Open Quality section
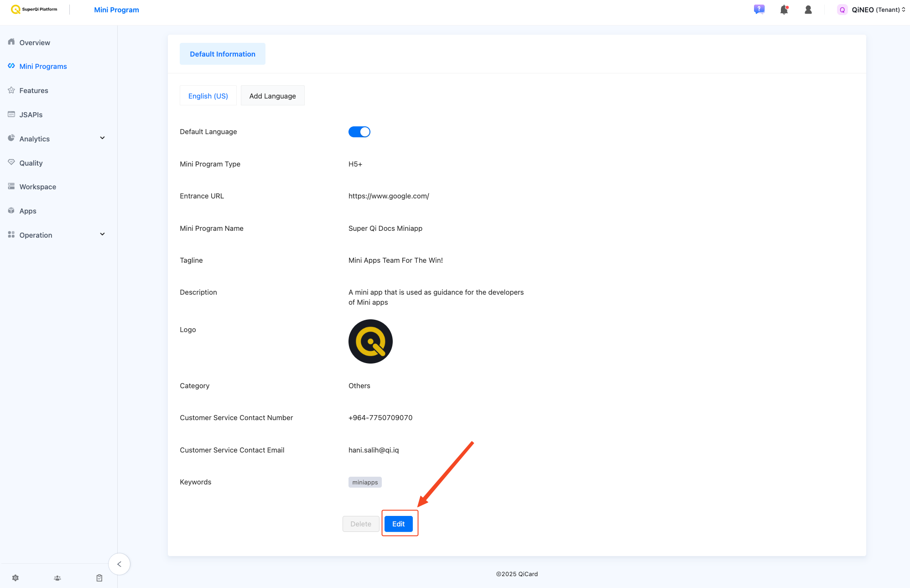Viewport: 910px width, 588px height. pyautogui.click(x=31, y=163)
